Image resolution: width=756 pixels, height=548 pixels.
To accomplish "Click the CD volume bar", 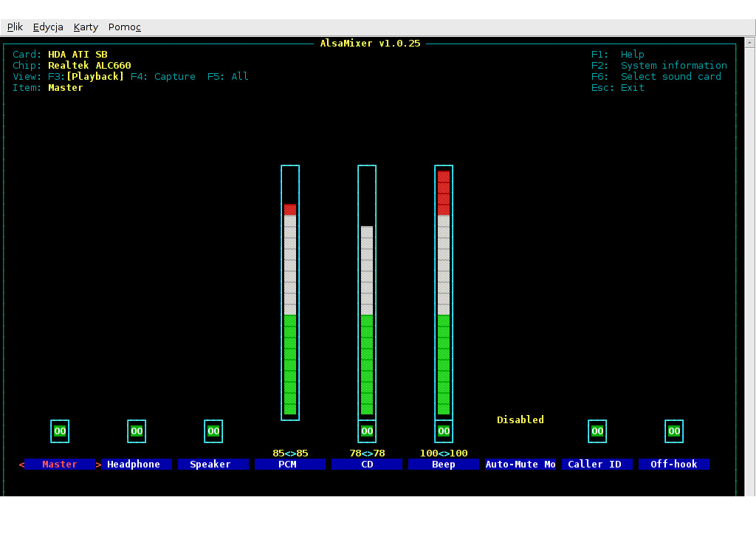I will click(x=367, y=318).
